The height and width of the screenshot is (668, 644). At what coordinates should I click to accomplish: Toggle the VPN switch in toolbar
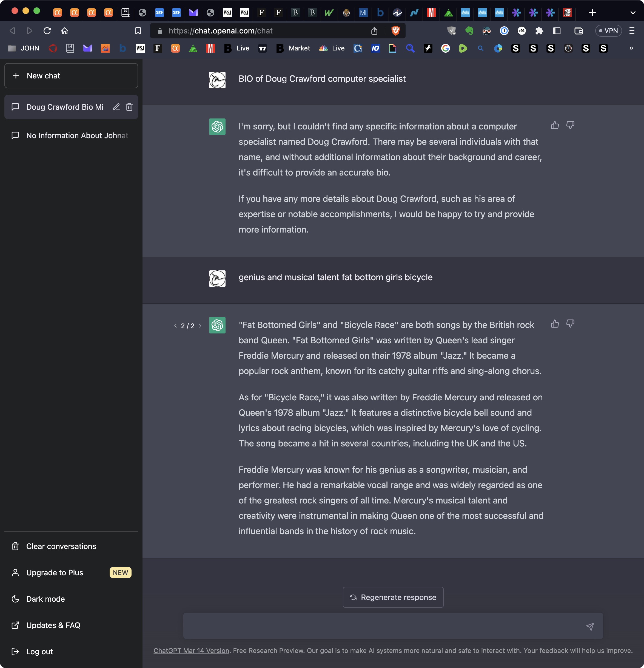tap(608, 31)
